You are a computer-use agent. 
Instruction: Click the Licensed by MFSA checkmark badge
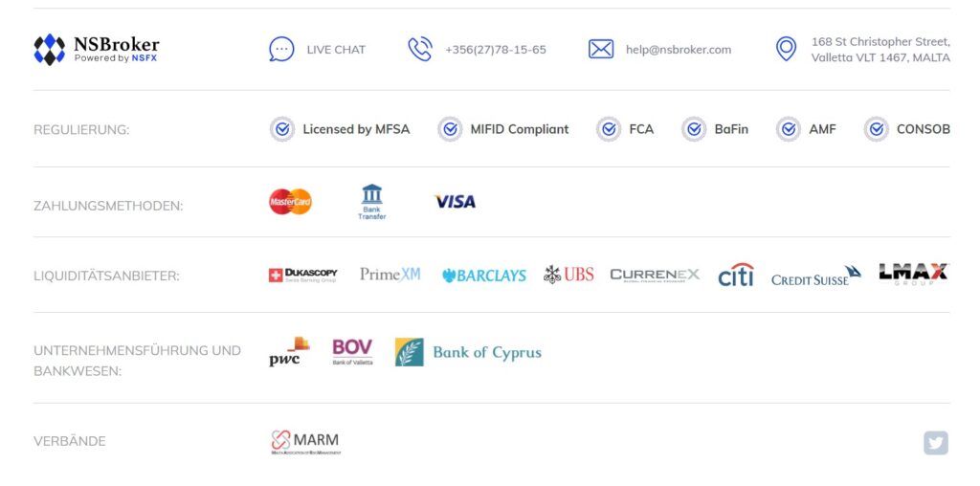tap(282, 129)
